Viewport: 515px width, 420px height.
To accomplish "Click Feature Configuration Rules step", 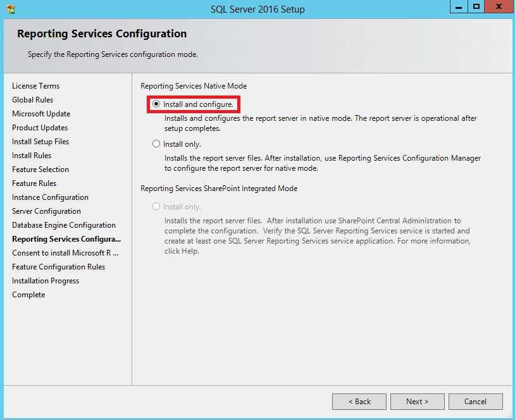I will (58, 267).
